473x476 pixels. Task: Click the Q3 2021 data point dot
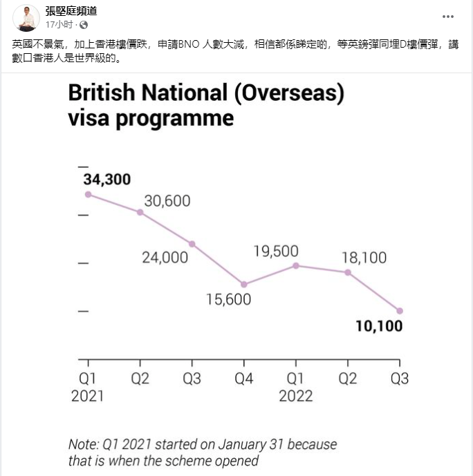[x=192, y=244]
